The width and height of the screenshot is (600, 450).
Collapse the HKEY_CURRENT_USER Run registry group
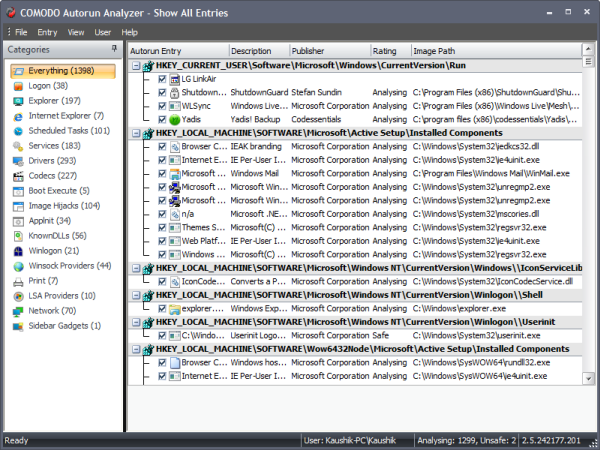point(137,65)
